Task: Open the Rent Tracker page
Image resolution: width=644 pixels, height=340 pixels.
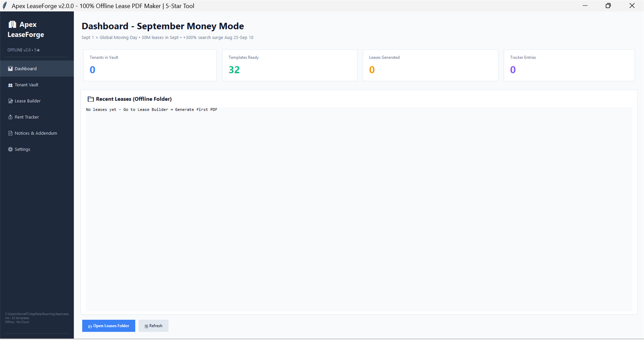Action: pos(37,117)
